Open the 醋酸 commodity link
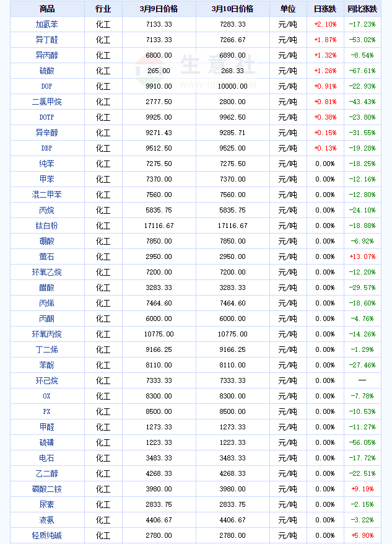Screen dimensions: 392x544 click(x=47, y=287)
